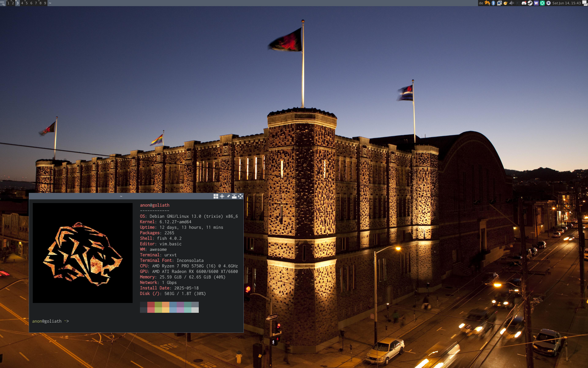588x368 pixels.
Task: Open Discord from the system tray
Action: (x=524, y=3)
